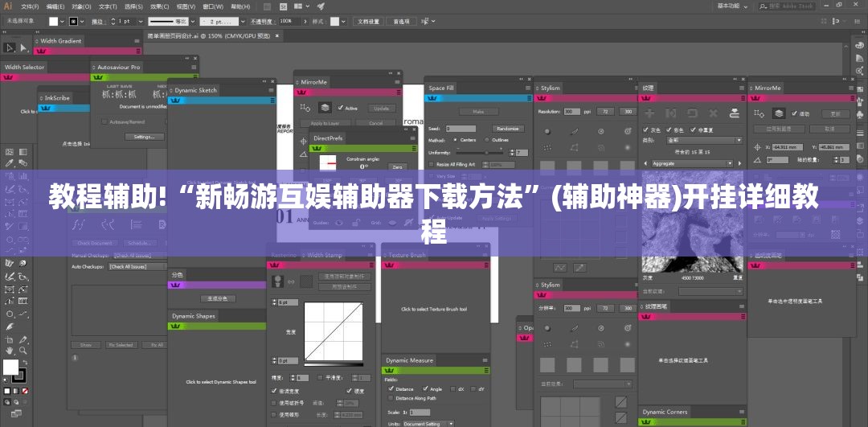Toggle the Distance field checkbox
Image resolution: width=868 pixels, height=427 pixels.
click(x=392, y=388)
